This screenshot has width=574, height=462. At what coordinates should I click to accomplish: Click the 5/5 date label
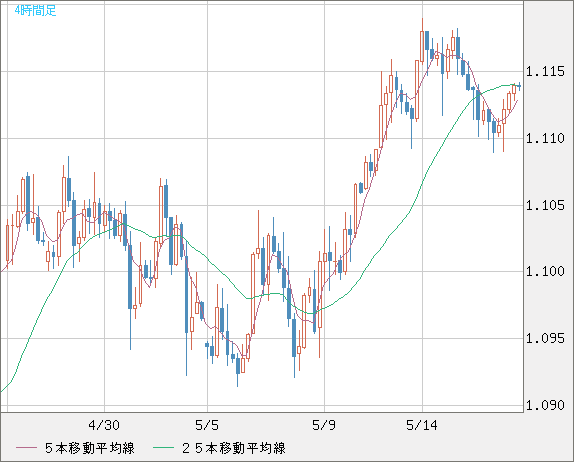(x=207, y=425)
